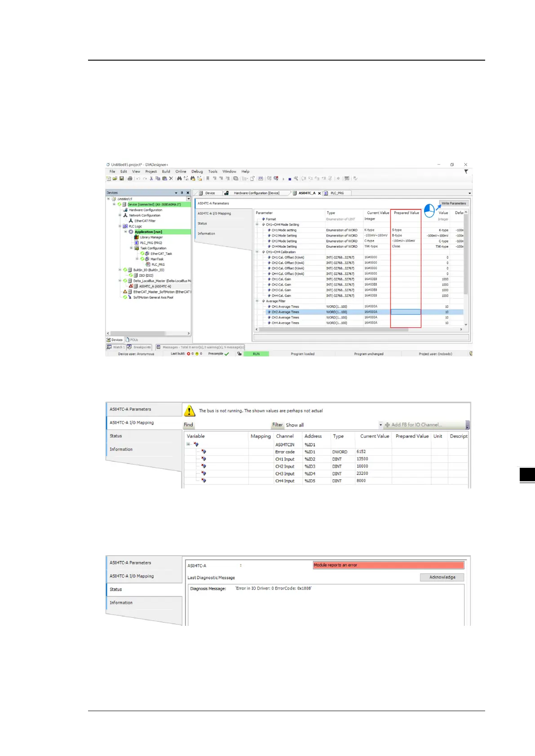Click the warning triangle icon above I/O mapping
This screenshot has width=535, height=756.
(x=190, y=411)
